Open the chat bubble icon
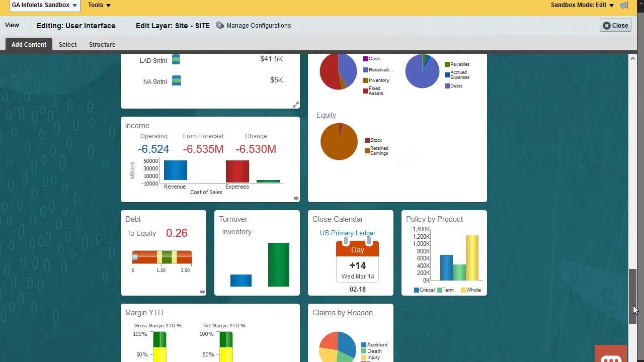The width and height of the screenshot is (644, 362). coord(611,354)
